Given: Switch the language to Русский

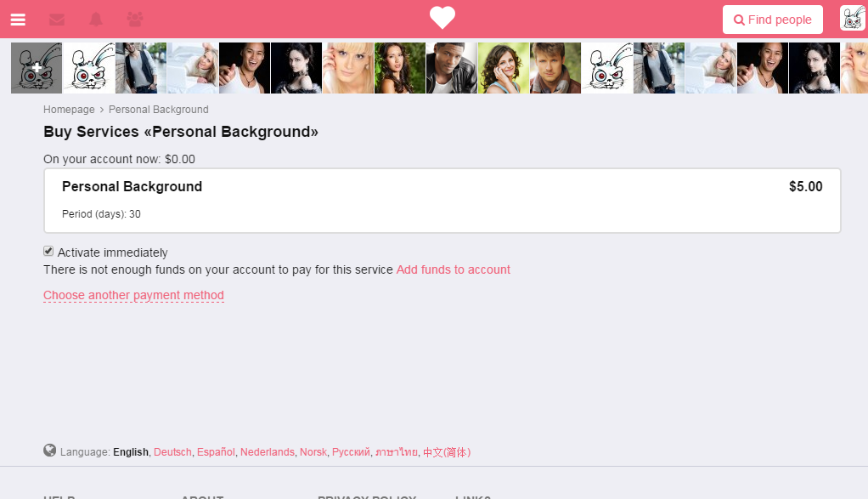Looking at the screenshot, I should pyautogui.click(x=351, y=452).
